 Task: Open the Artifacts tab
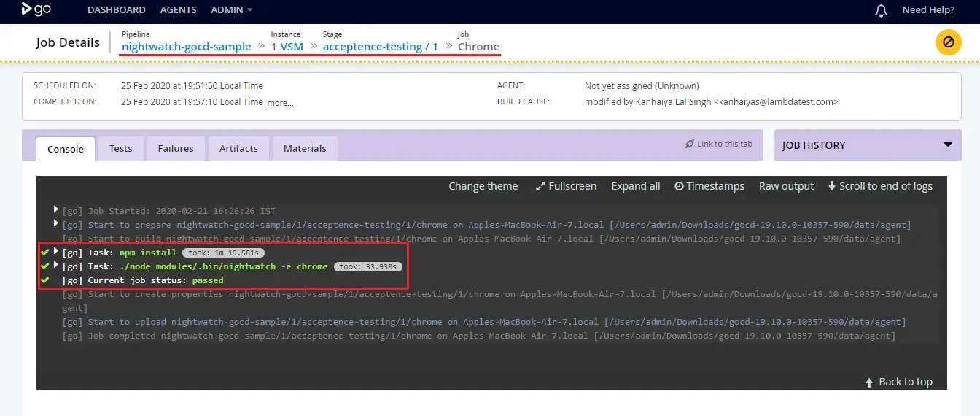(238, 148)
